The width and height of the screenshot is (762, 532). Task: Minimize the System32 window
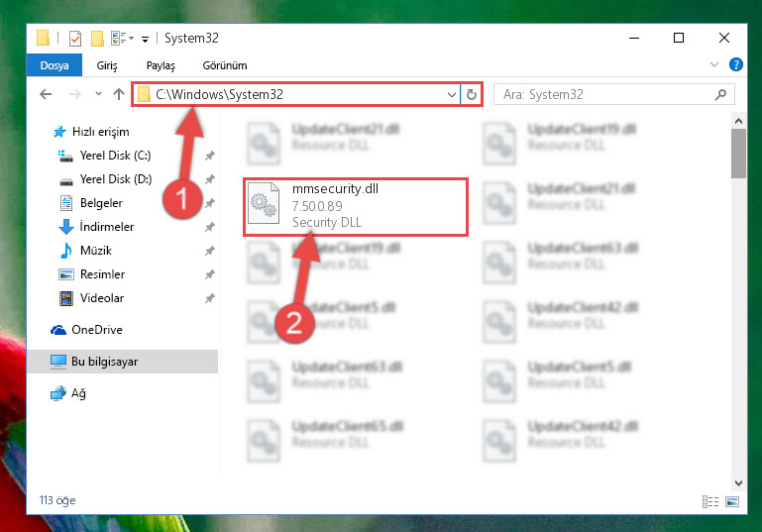coord(634,38)
